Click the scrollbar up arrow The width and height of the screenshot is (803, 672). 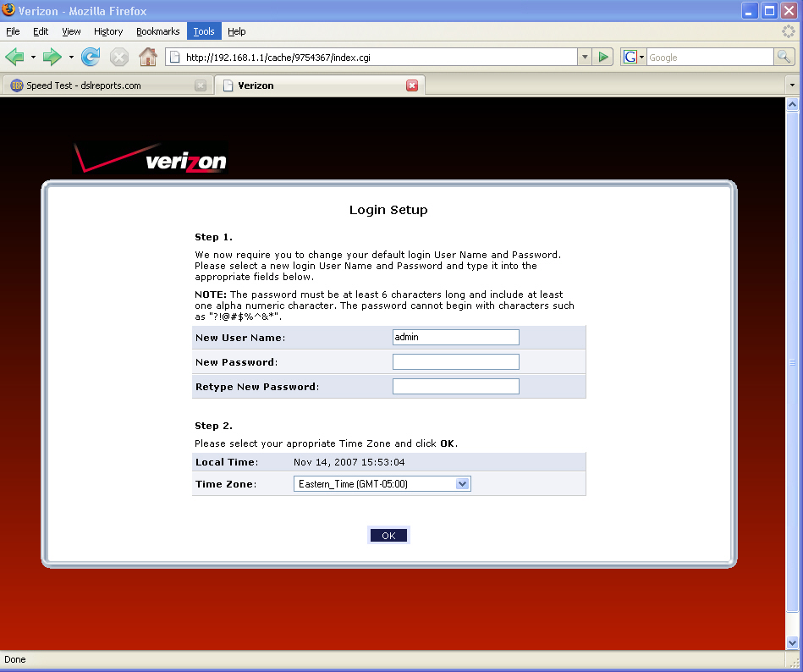click(792, 104)
